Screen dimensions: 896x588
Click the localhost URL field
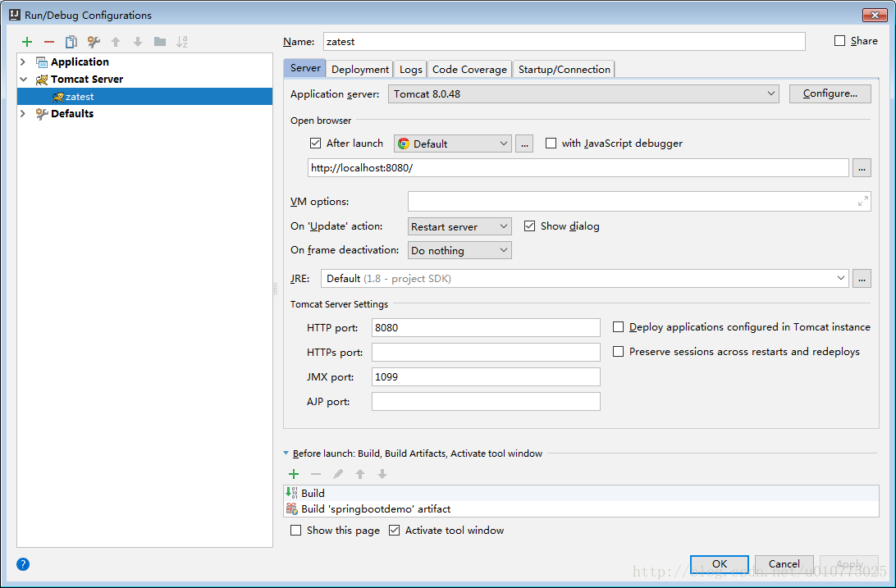pos(578,168)
